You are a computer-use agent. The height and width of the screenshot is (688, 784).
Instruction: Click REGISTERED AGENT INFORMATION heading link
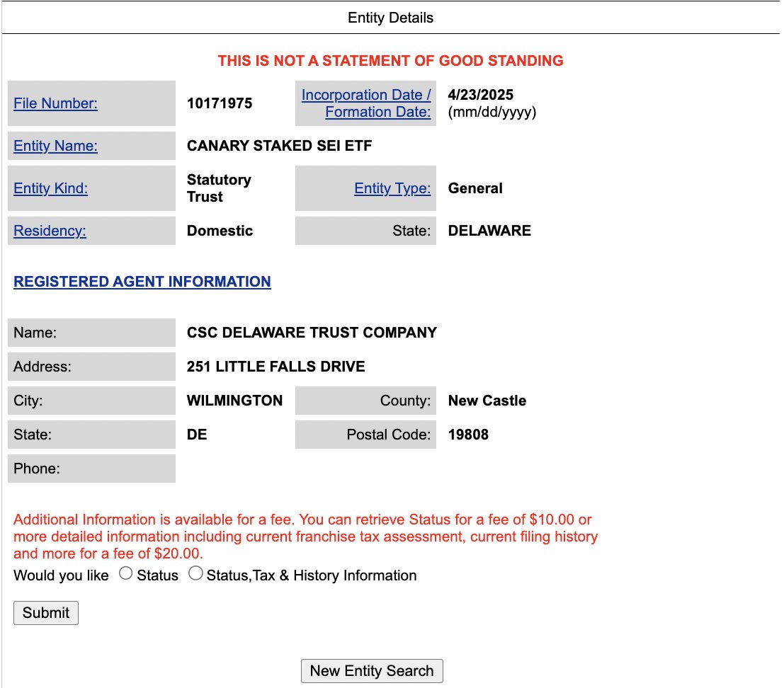(x=142, y=282)
